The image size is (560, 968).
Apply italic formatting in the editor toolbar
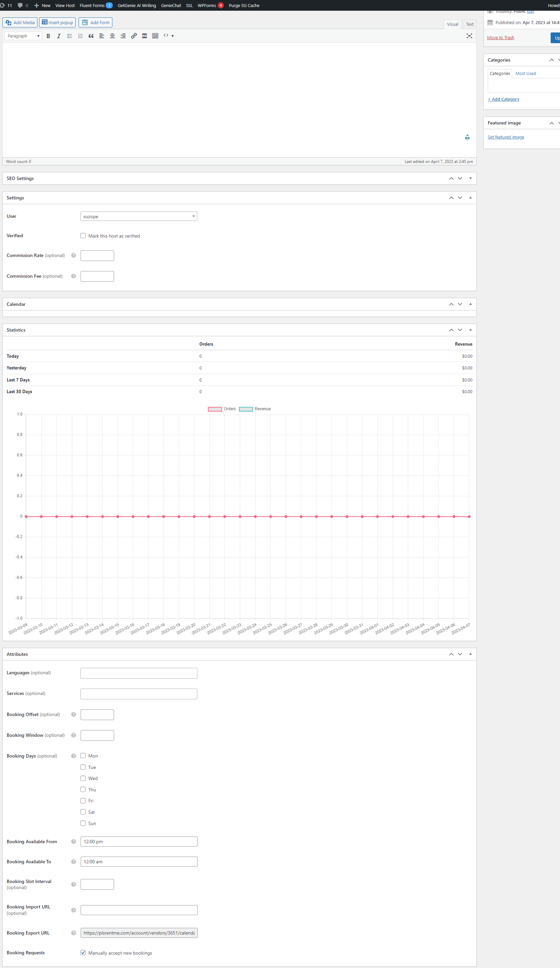pos(59,36)
